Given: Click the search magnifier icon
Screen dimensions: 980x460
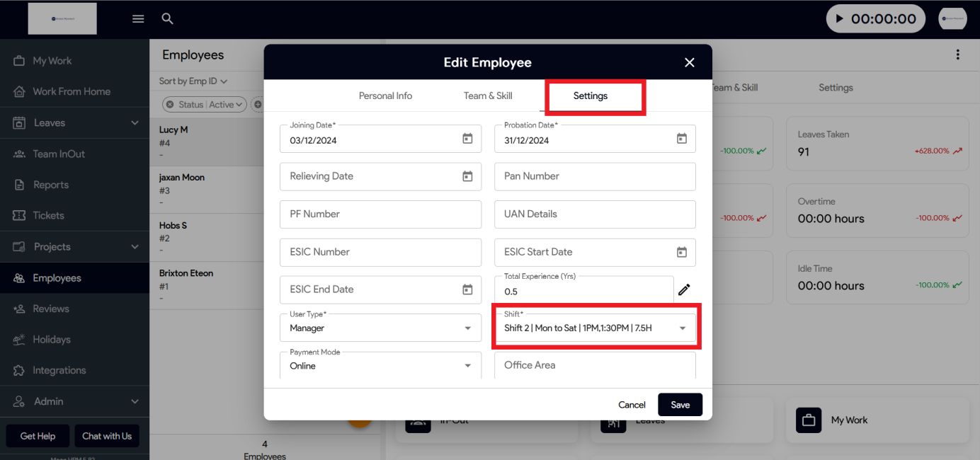Looking at the screenshot, I should tap(167, 19).
